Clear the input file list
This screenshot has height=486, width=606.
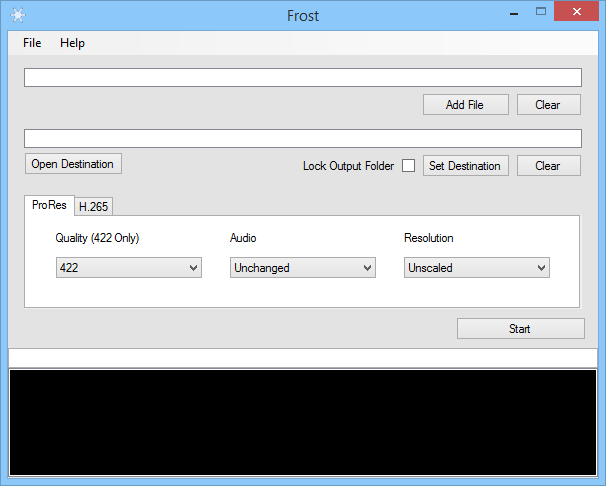point(548,105)
